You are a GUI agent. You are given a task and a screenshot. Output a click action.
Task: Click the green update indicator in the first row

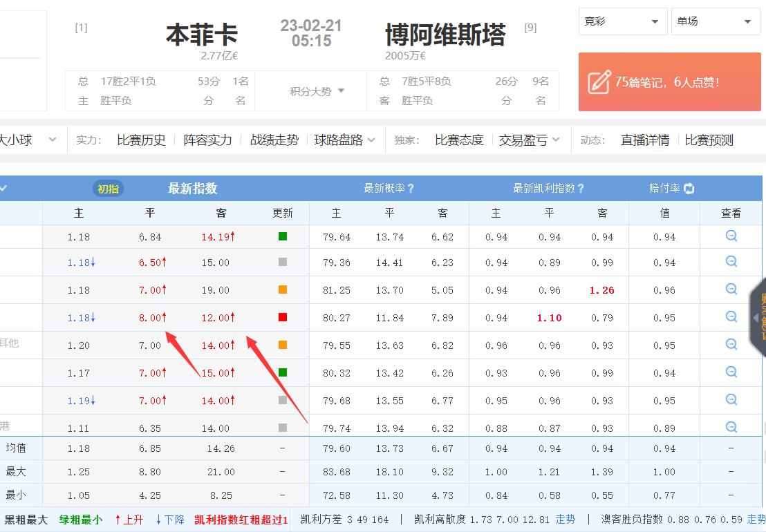pos(283,236)
